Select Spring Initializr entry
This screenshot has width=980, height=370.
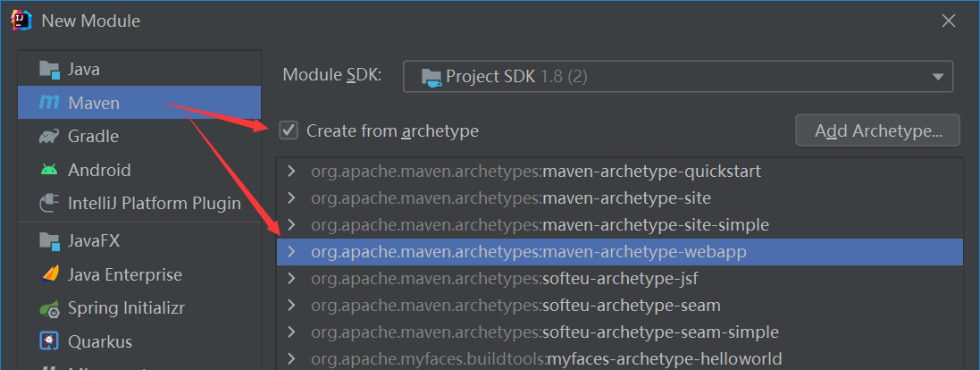[x=139, y=308]
